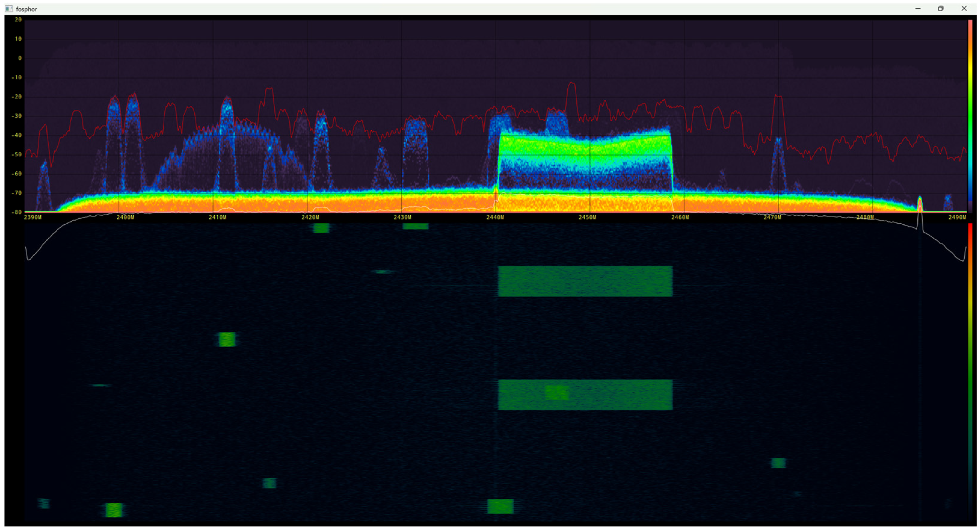The image size is (980, 530).
Task: Minimize the fosphor window
Action: [x=918, y=8]
